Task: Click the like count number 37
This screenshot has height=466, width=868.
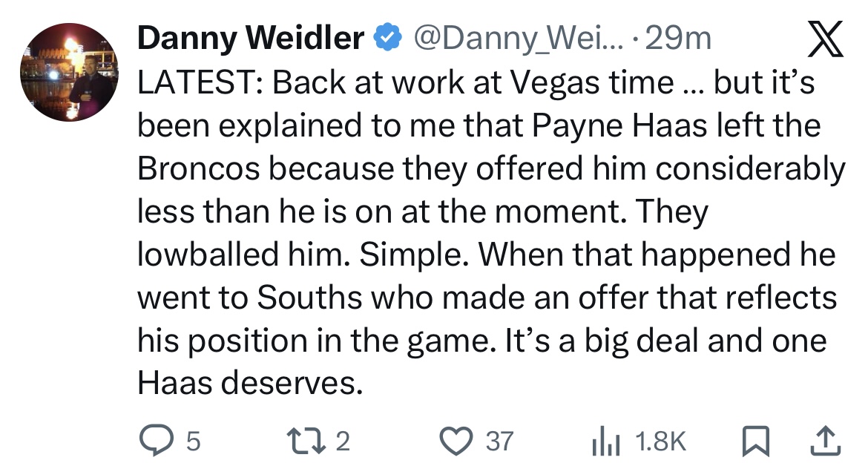Action: (500, 442)
